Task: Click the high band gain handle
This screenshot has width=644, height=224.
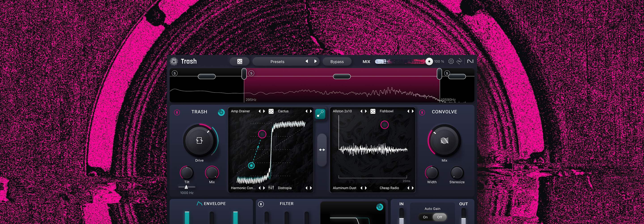Action: pos(457,76)
